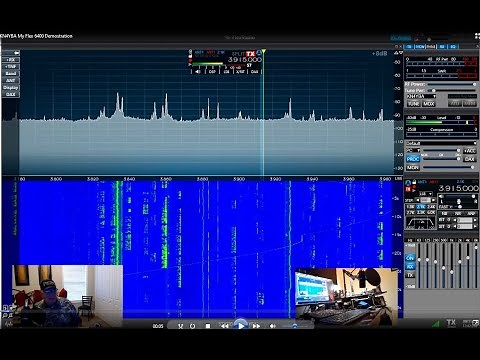Toggle the ANF auto notch filter
Viewport: 480px width, 360px height.
[x=471, y=213]
